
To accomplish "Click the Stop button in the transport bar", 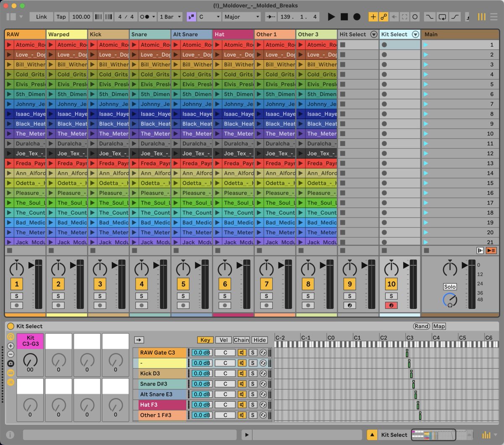I will [x=344, y=17].
